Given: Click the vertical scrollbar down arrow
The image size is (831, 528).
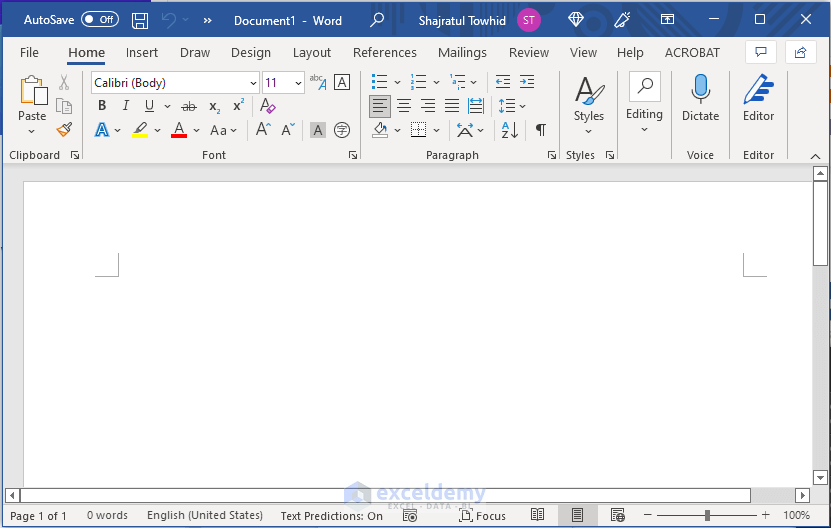Looking at the screenshot, I should tap(820, 478).
